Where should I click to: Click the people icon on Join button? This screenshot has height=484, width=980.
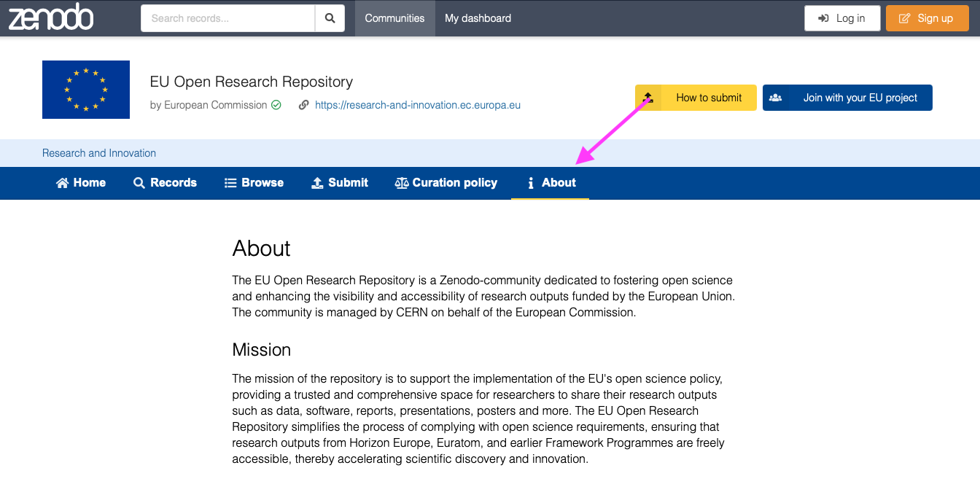click(x=776, y=98)
